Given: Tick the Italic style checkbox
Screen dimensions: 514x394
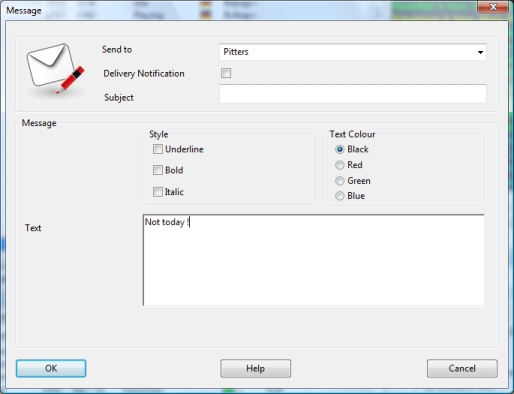Looking at the screenshot, I should pyautogui.click(x=158, y=192).
